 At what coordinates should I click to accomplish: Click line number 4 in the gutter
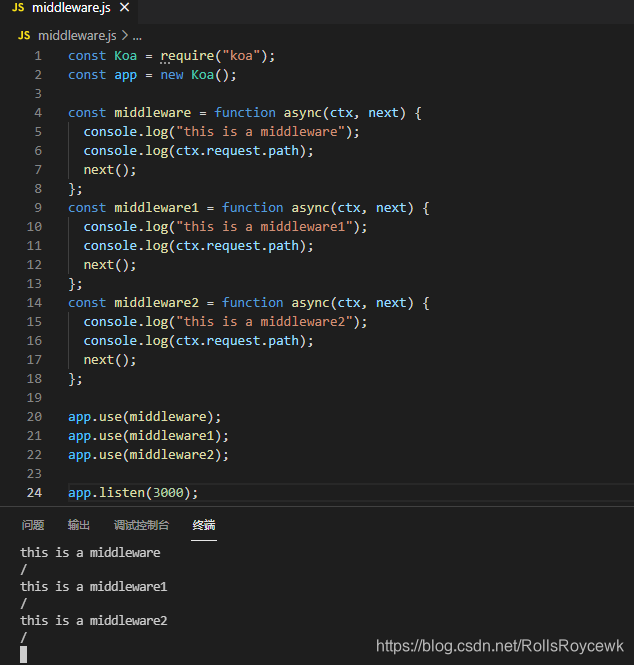click(38, 113)
